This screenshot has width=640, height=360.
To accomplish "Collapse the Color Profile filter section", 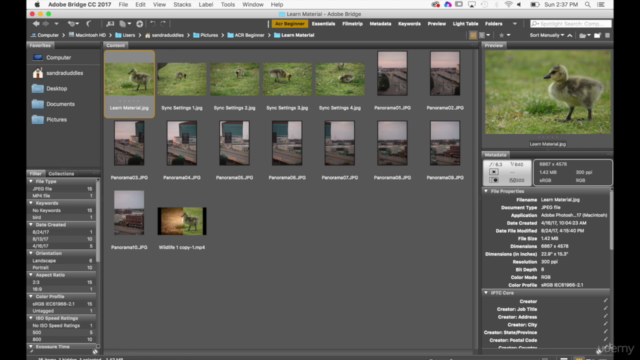I will click(x=31, y=296).
